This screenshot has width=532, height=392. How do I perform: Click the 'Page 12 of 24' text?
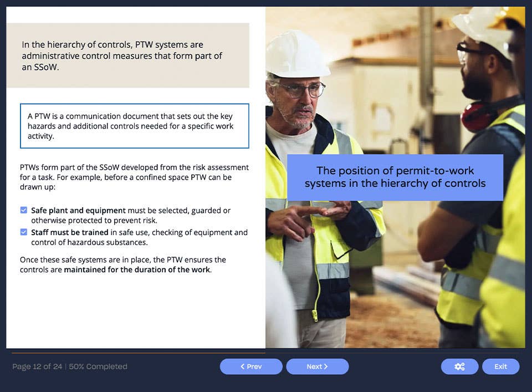tap(37, 366)
